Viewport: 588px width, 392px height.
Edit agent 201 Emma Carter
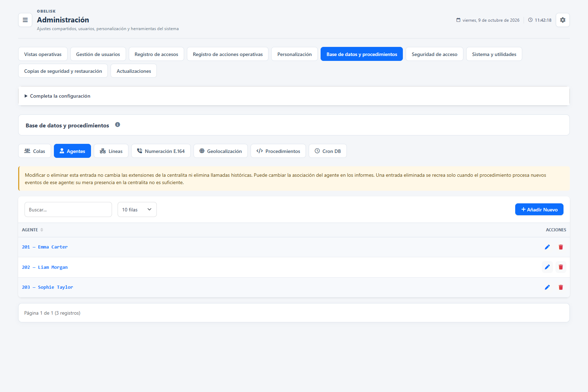[547, 247]
